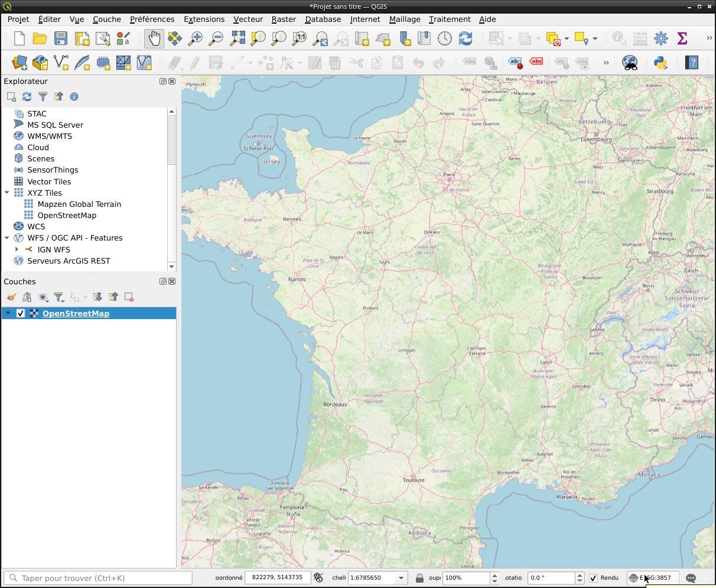Uncheck the OpenStreetMap layer visibility
The image size is (716, 588).
tap(21, 313)
